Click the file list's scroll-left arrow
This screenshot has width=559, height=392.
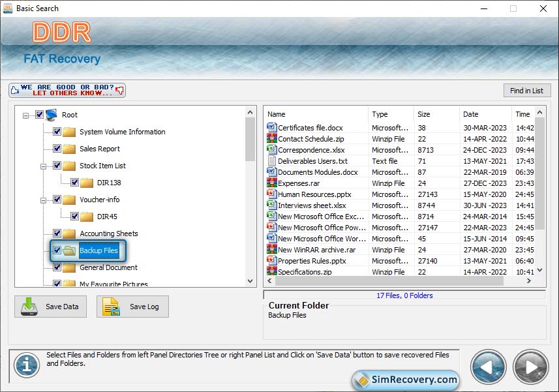269,281
